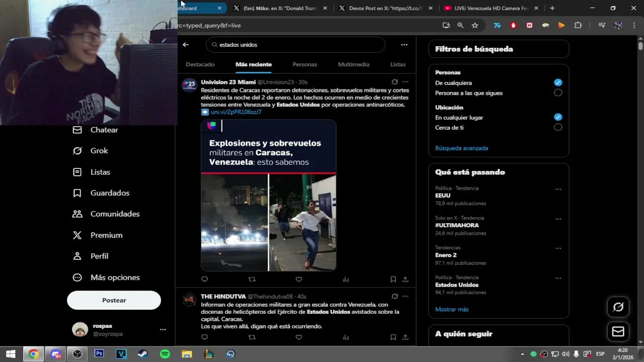Open Chatear messages in the sidebar
Screen dimensions: 644x362
(x=96, y=130)
